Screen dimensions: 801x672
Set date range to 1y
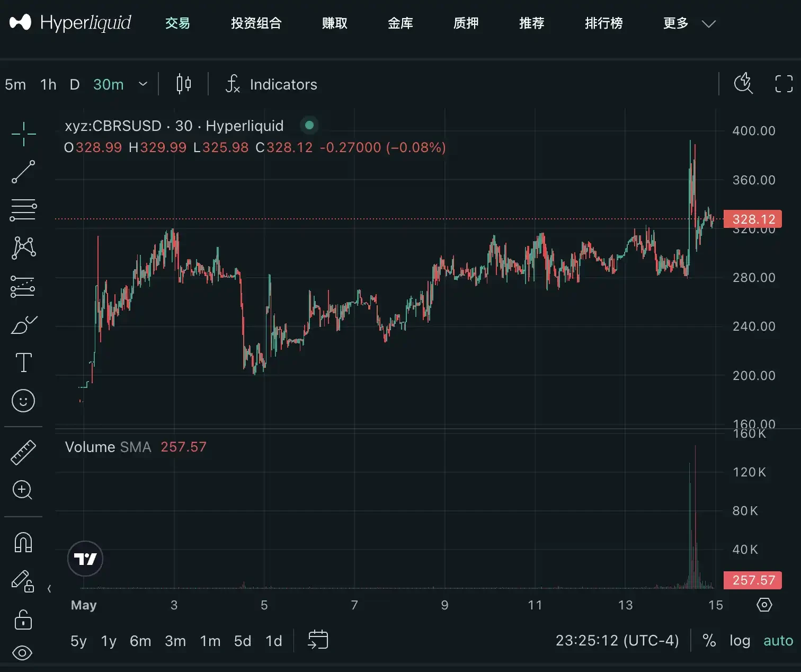[x=109, y=641]
